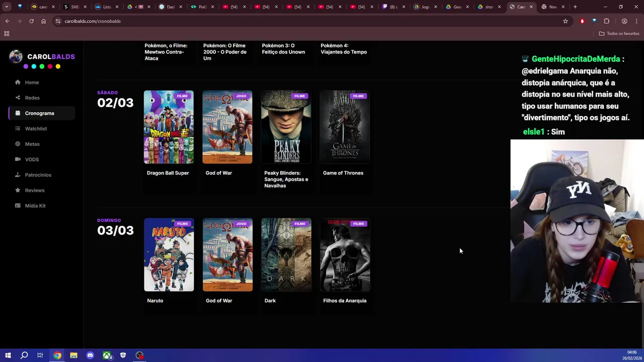Switch to the PixG browser tab
This screenshot has width=644, height=362.
tap(202, 7)
